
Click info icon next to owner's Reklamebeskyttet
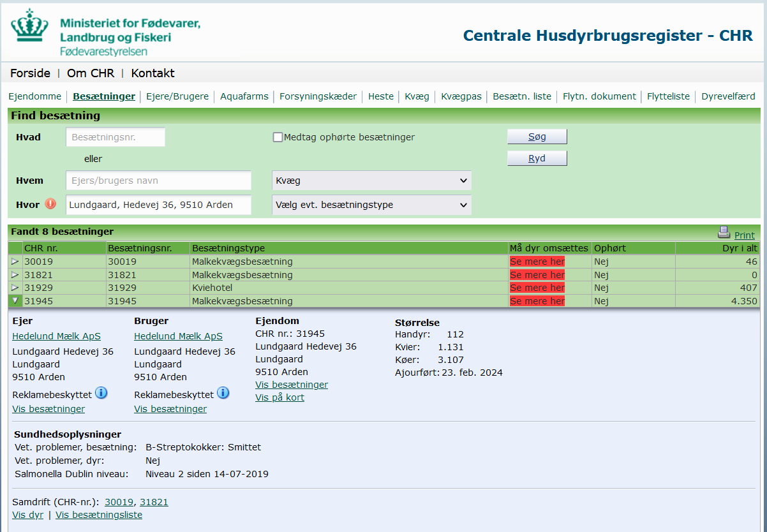[x=101, y=393]
